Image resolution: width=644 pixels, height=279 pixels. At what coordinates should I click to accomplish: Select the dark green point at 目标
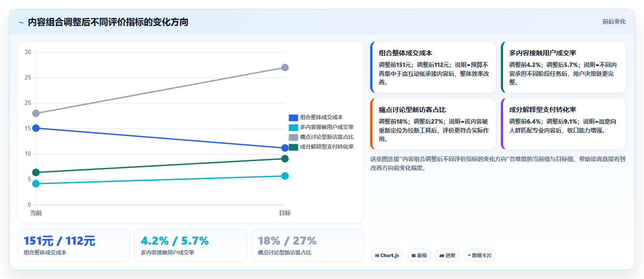[x=285, y=158]
